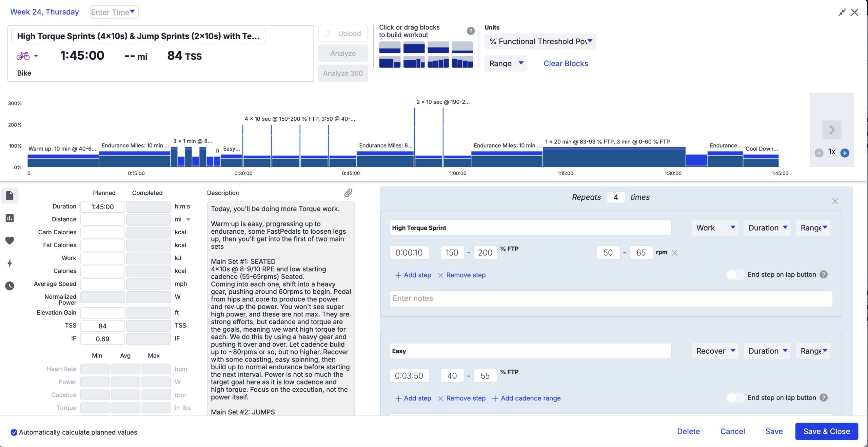The width and height of the screenshot is (868, 447).
Task: Click the lightning bolt sidebar icon
Action: coord(10,263)
